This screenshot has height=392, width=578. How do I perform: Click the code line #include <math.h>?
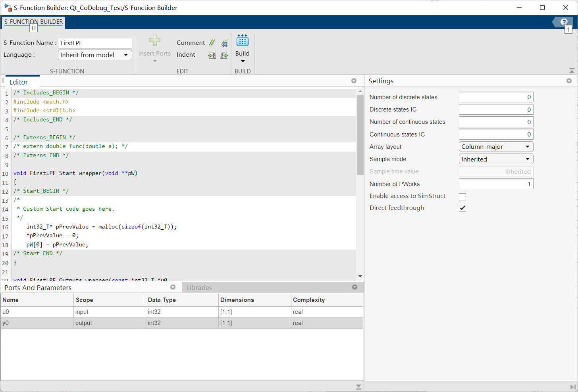[41, 102]
